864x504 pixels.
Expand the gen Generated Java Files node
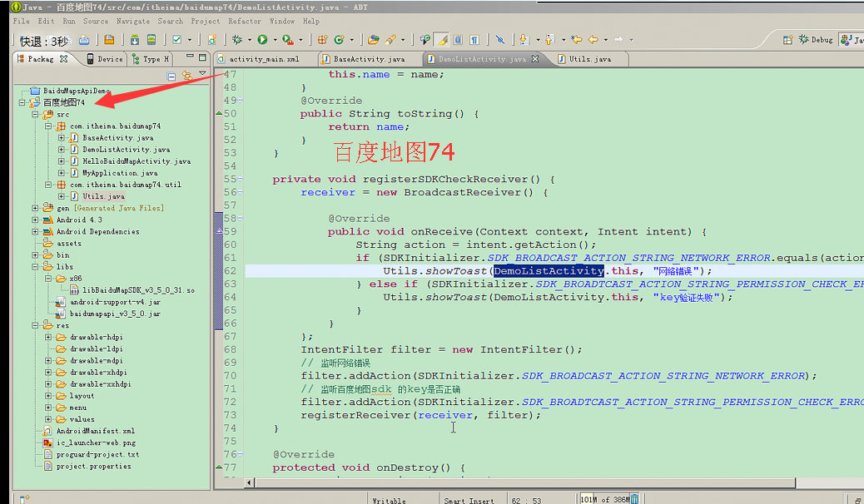[35, 208]
